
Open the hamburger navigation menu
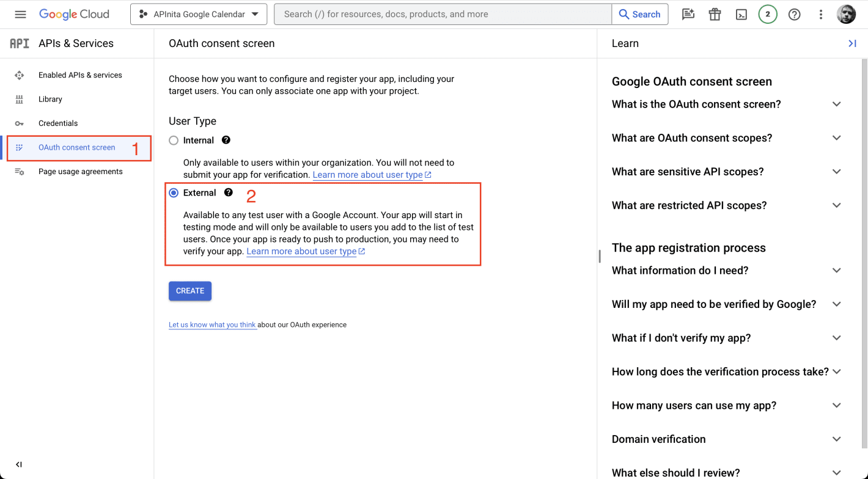pos(20,13)
